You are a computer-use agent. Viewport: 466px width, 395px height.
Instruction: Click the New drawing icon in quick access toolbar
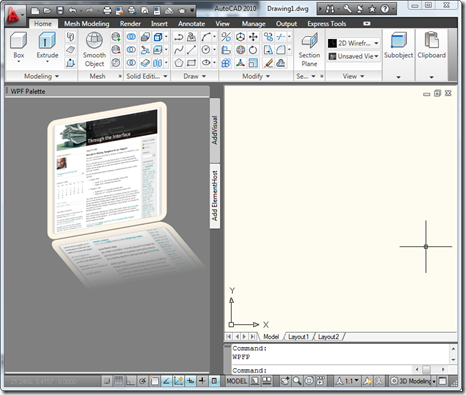pyautogui.click(x=35, y=11)
